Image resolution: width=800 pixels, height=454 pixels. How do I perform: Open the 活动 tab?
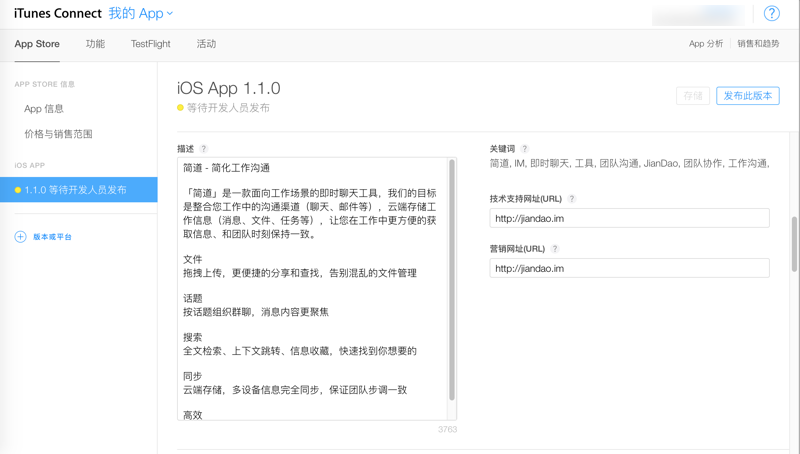click(206, 44)
